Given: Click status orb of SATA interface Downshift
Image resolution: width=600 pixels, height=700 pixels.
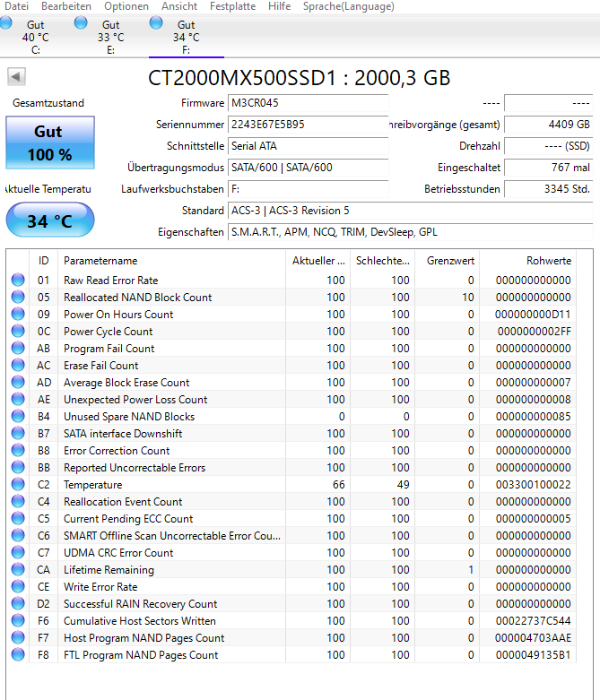Looking at the screenshot, I should click(x=18, y=433).
